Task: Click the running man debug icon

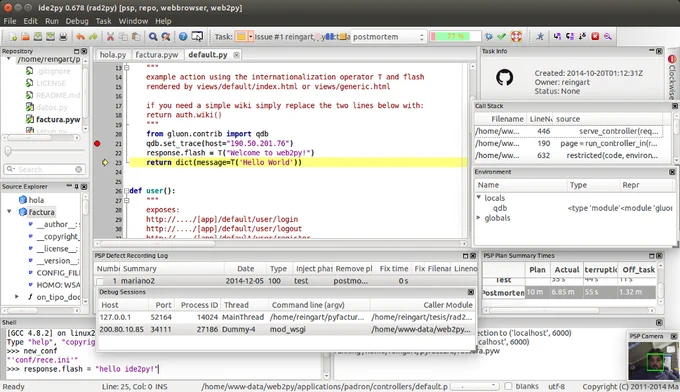Action: coord(540,37)
